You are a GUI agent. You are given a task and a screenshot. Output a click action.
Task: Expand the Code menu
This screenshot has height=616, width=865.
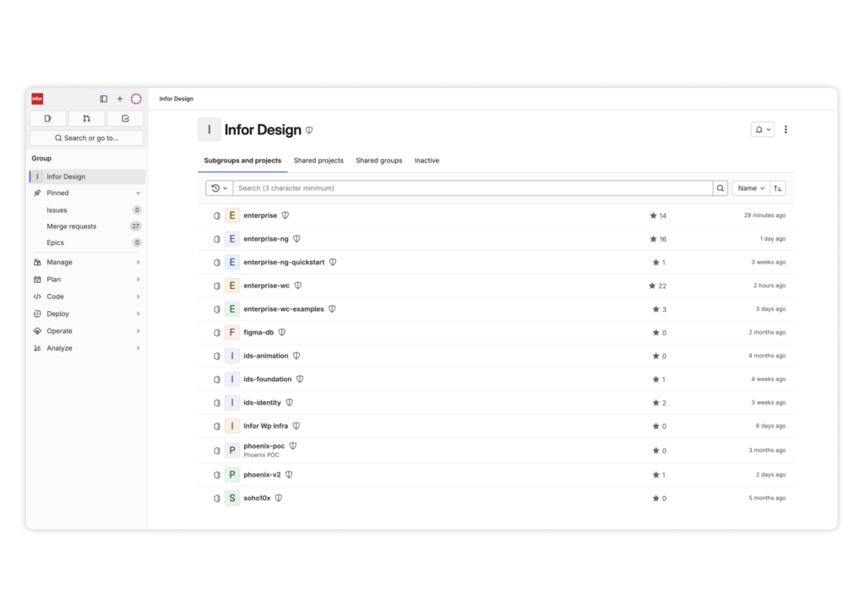click(x=87, y=297)
